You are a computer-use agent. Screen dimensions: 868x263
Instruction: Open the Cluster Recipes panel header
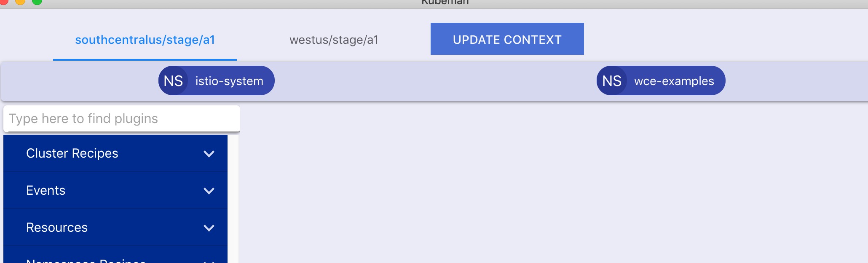[115, 153]
